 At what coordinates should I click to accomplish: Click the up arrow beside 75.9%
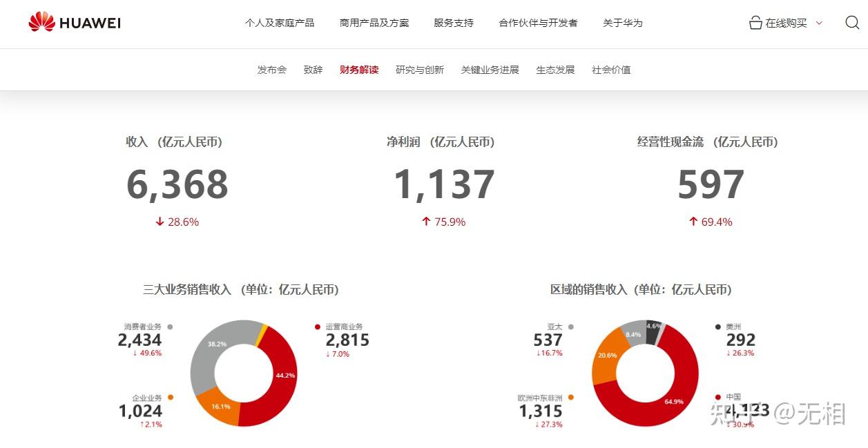(x=426, y=222)
